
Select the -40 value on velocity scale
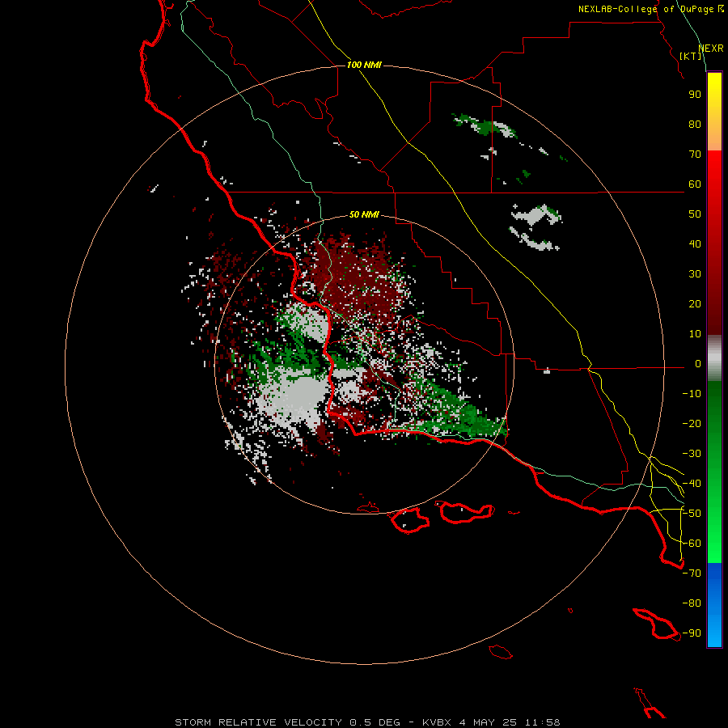click(x=692, y=484)
